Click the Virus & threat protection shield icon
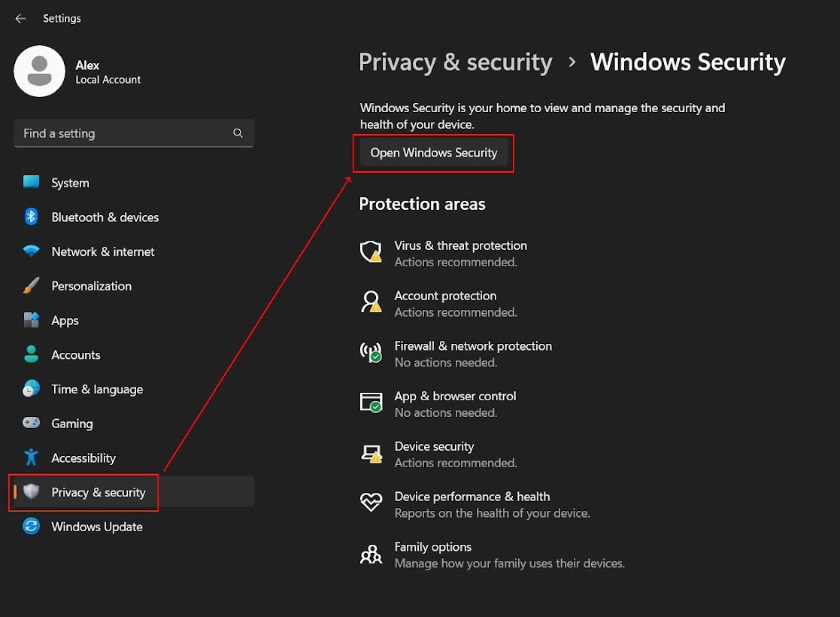 pyautogui.click(x=371, y=252)
